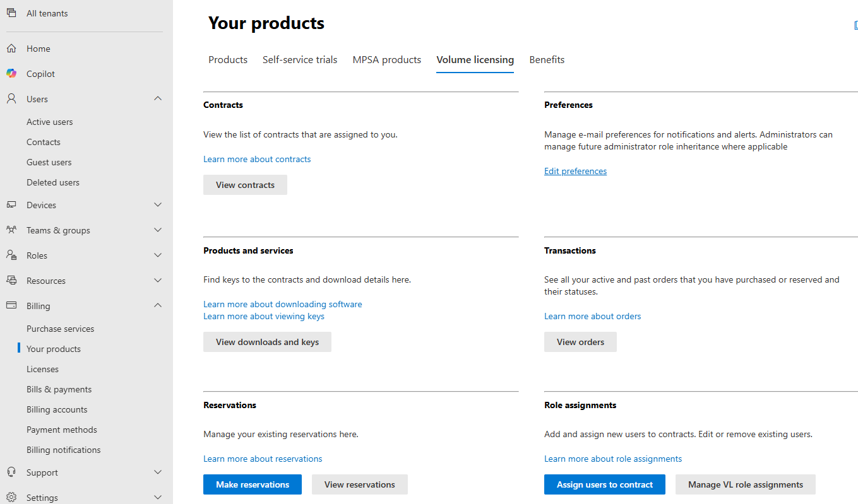Collapse the Billing section chevron
This screenshot has height=504, width=858.
158,305
